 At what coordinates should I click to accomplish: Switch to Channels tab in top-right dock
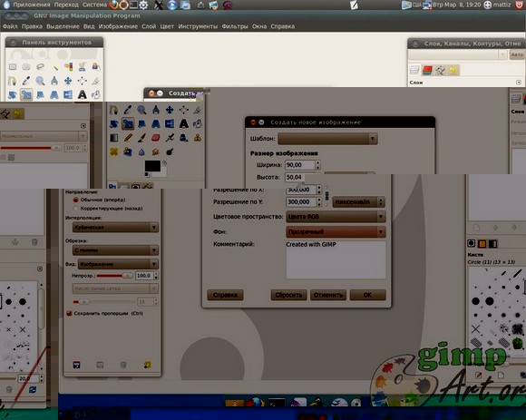pyautogui.click(x=427, y=70)
